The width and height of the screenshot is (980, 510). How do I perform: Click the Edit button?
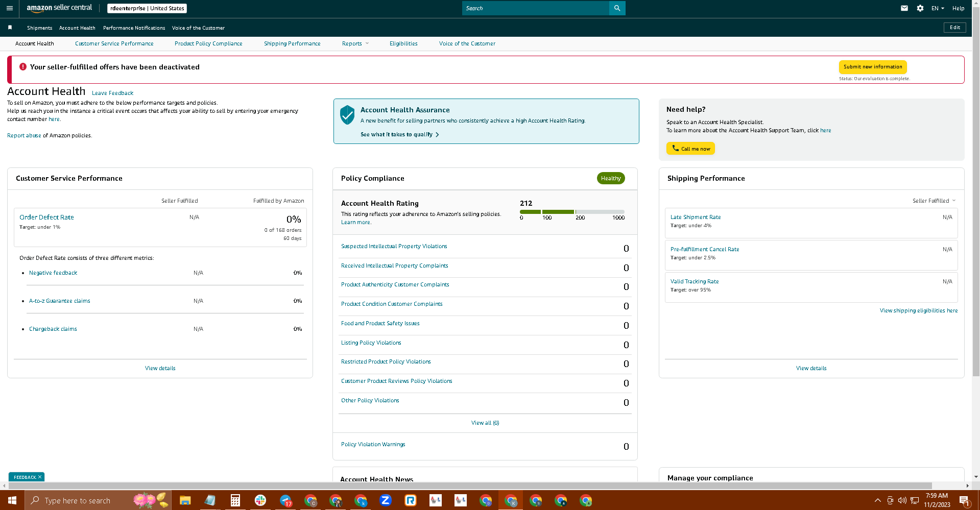pyautogui.click(x=955, y=28)
